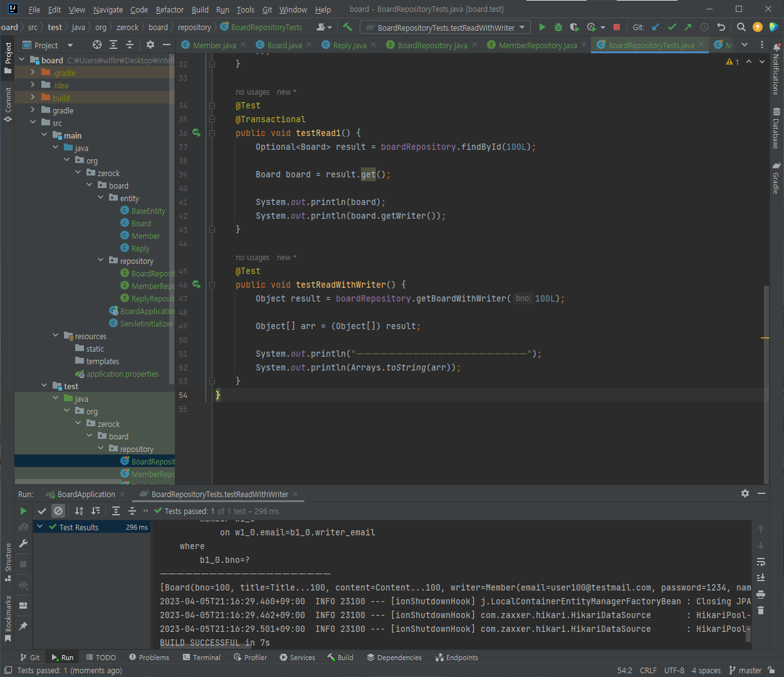Collapse all nodes in Project panel
Image resolution: width=784 pixels, height=677 pixels.
130,45
